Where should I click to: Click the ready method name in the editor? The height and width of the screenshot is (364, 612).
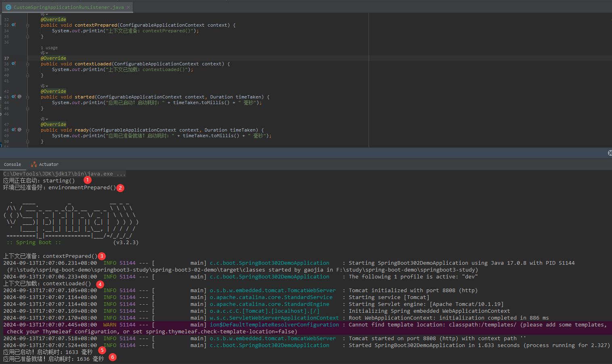[x=82, y=130]
